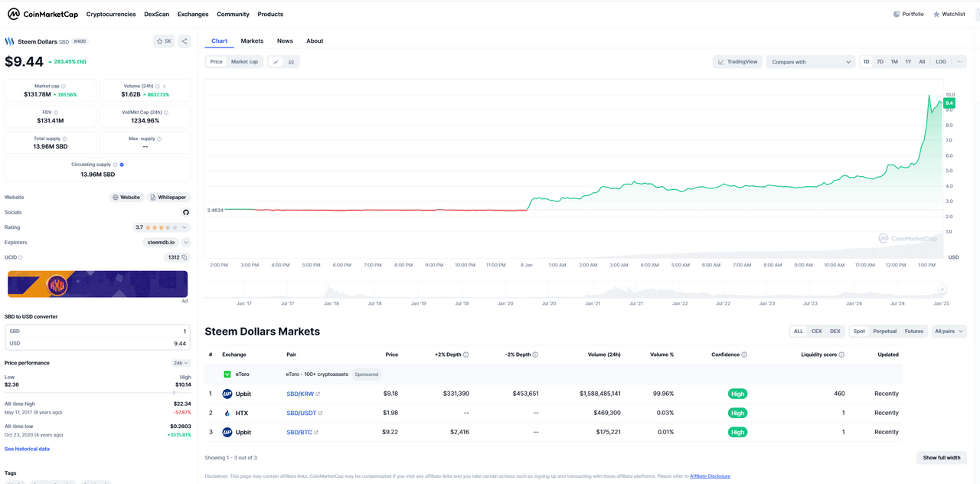Select the Price chart toggle
The height and width of the screenshot is (484, 980).
(x=216, y=62)
